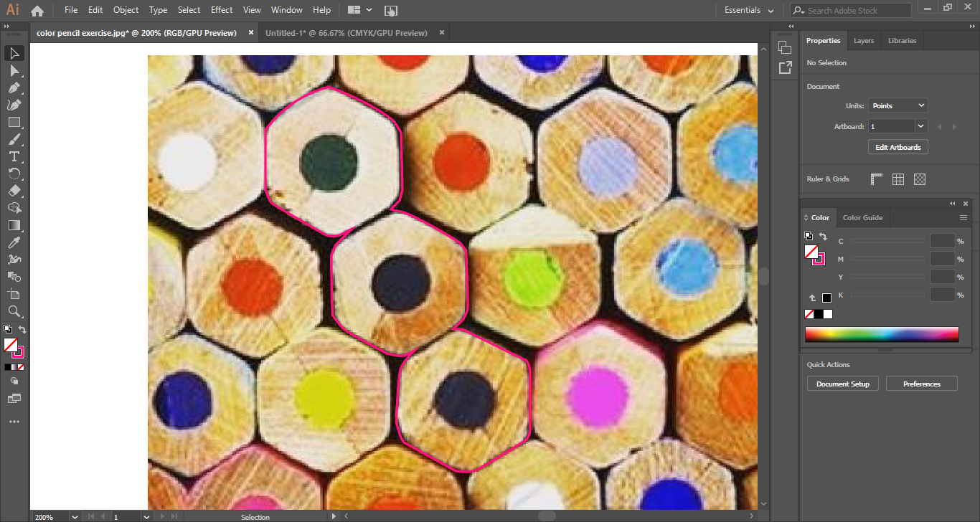Screen dimensions: 980x522
Task: Click the Preferences button
Action: coord(922,384)
